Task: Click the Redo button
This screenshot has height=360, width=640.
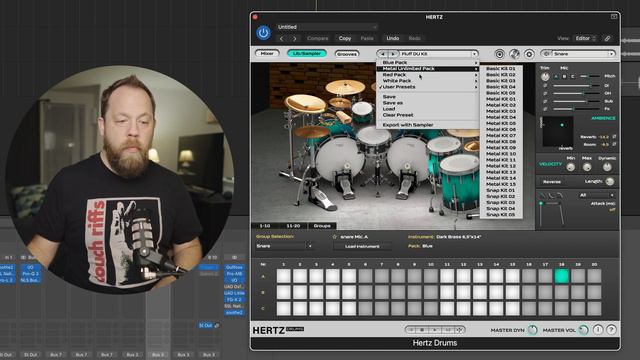Action: (x=414, y=38)
